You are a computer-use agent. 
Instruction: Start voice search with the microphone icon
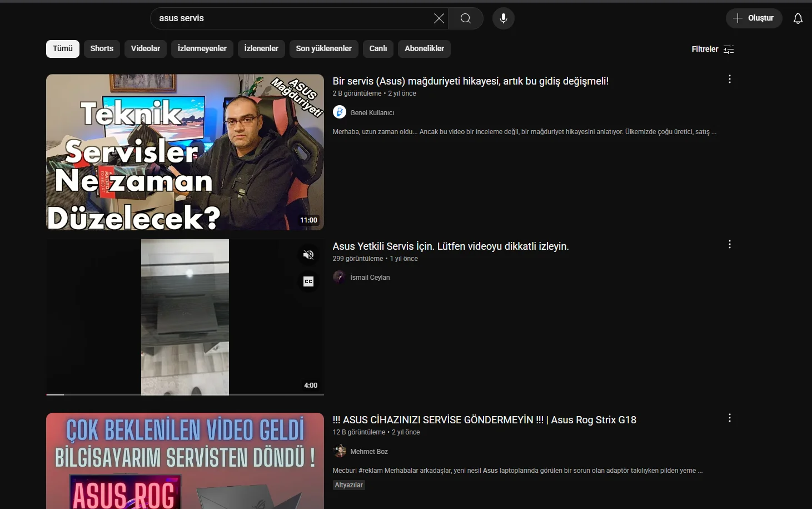coord(504,18)
